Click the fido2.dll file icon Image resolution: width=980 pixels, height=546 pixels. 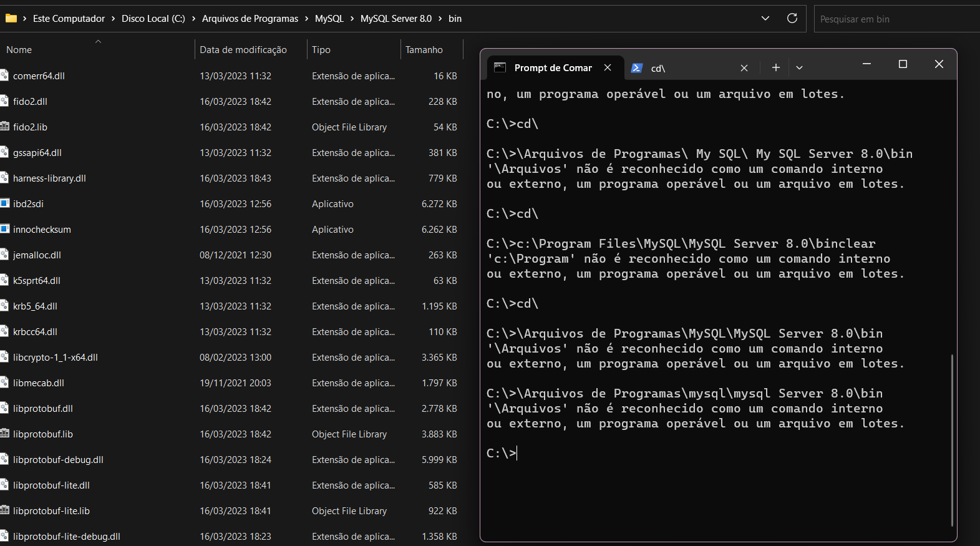[x=5, y=101]
